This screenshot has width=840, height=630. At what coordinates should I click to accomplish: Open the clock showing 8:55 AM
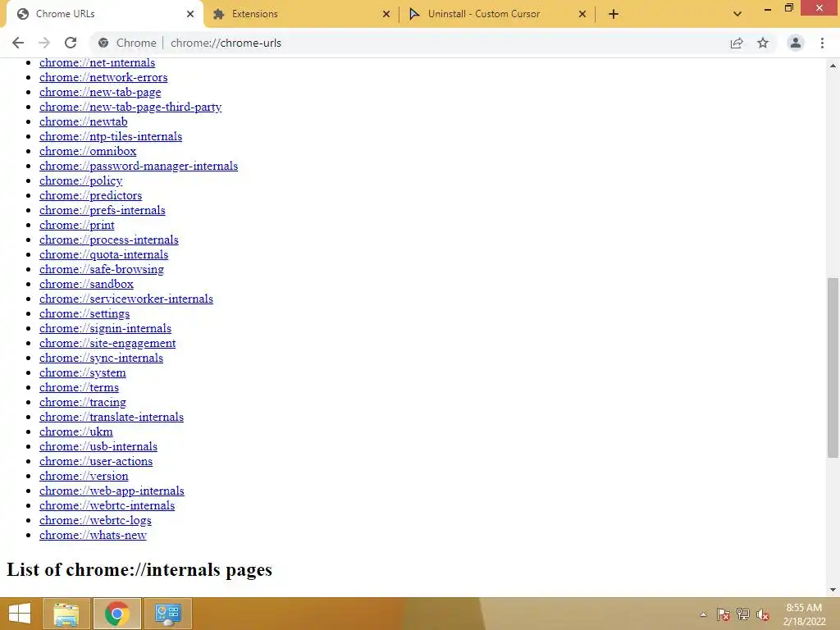click(804, 614)
